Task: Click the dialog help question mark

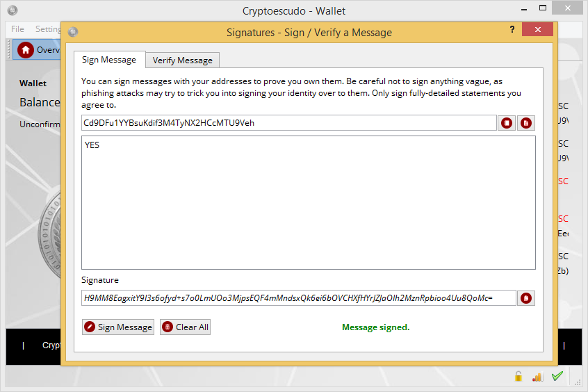Action: [x=512, y=29]
